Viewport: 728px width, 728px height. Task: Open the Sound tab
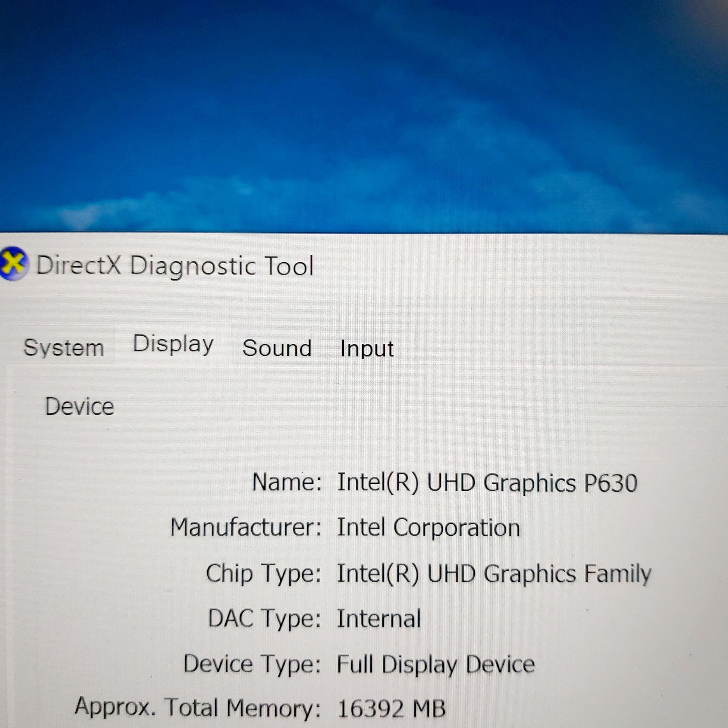pos(277,348)
